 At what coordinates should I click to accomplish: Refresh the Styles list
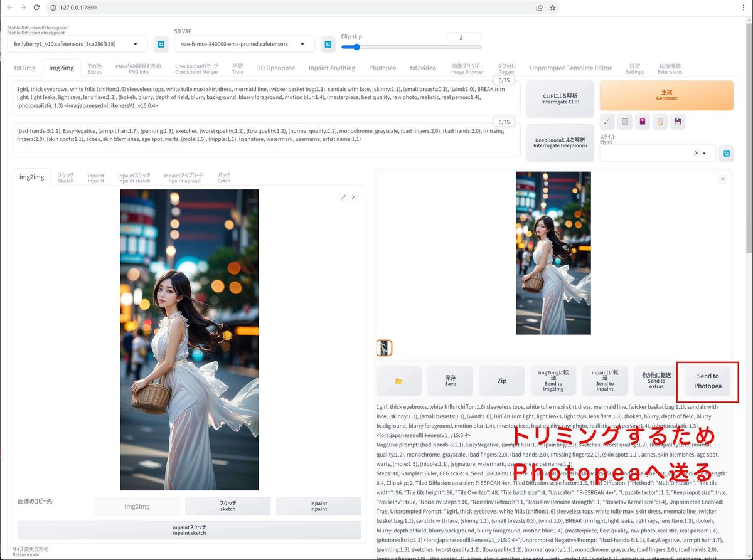726,153
